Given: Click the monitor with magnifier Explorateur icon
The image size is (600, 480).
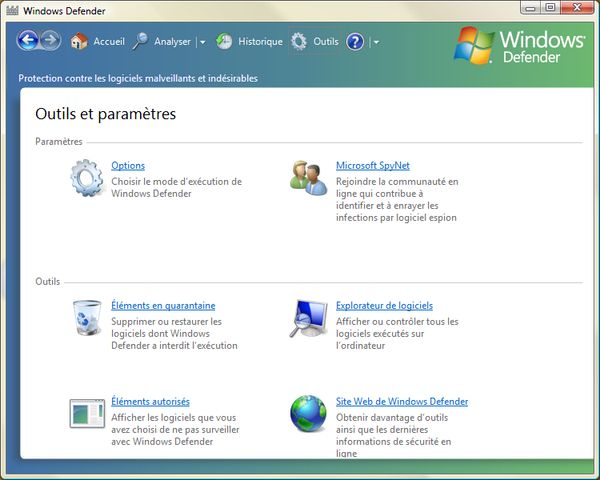Looking at the screenshot, I should tap(308, 318).
